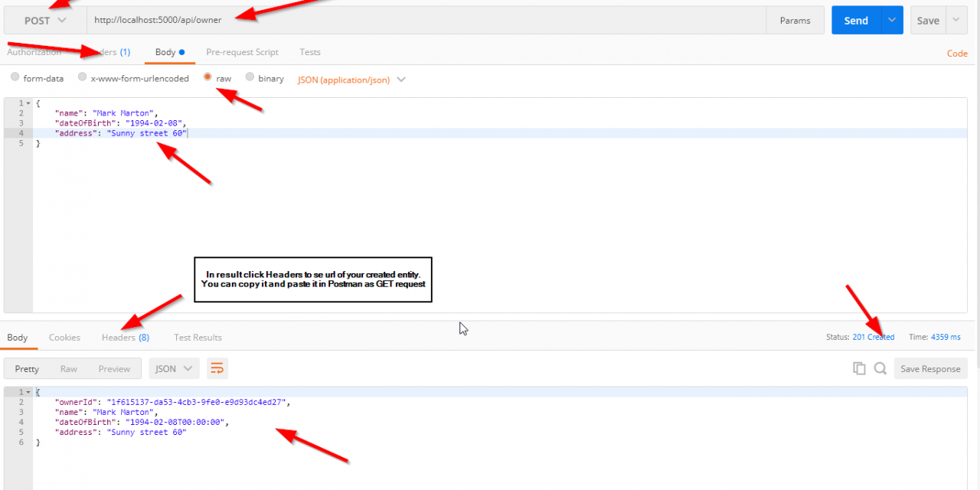The height and width of the screenshot is (490, 980).
Task: Open the Send button dropdown arrow
Action: pos(891,21)
